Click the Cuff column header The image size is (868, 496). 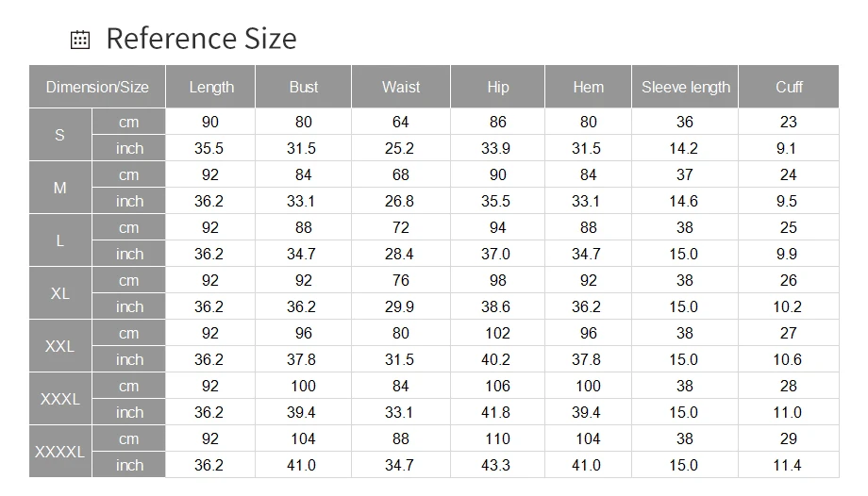789,87
